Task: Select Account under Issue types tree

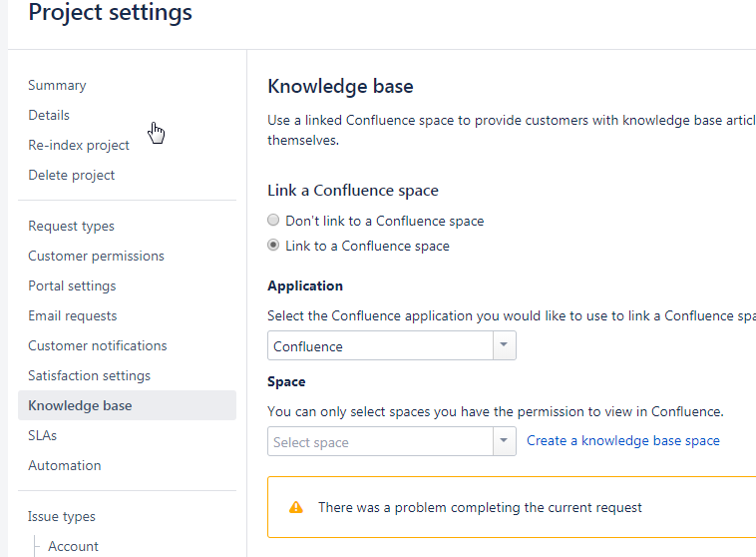Action: pyautogui.click(x=73, y=546)
